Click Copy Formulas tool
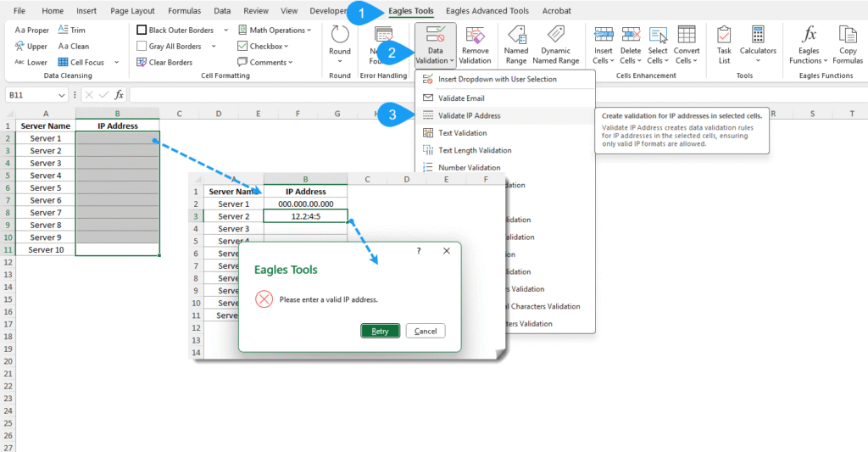This screenshot has height=452, width=868. 848,46
